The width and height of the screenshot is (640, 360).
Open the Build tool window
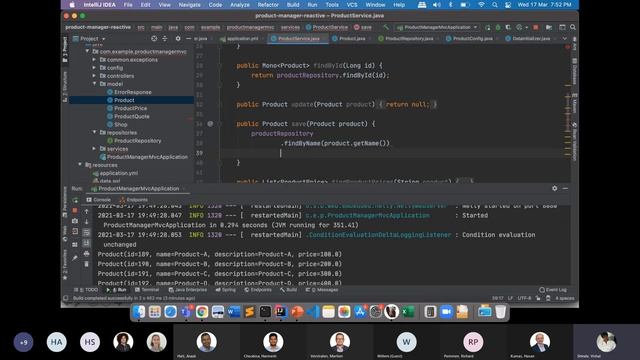point(289,290)
